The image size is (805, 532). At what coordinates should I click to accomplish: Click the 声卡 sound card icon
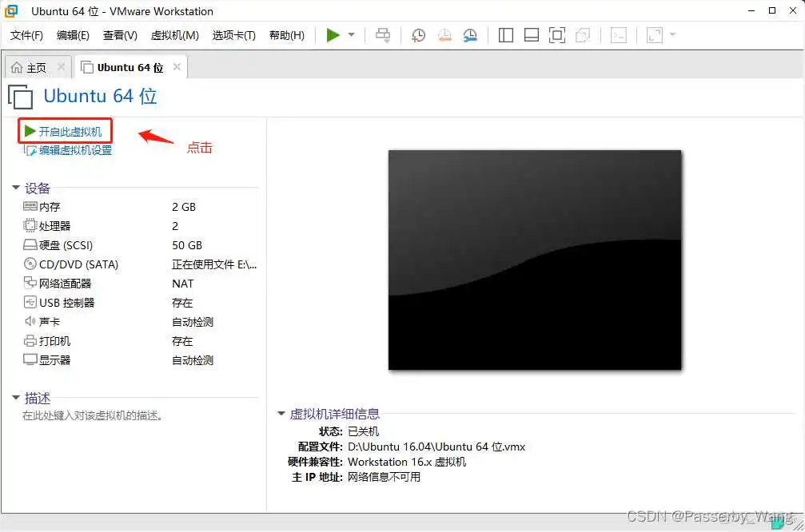coord(30,321)
